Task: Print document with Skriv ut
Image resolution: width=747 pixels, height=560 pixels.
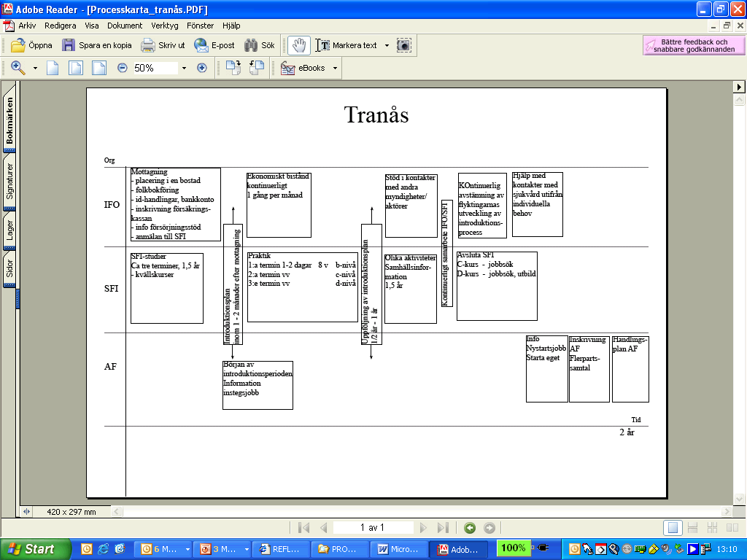Action: [163, 45]
